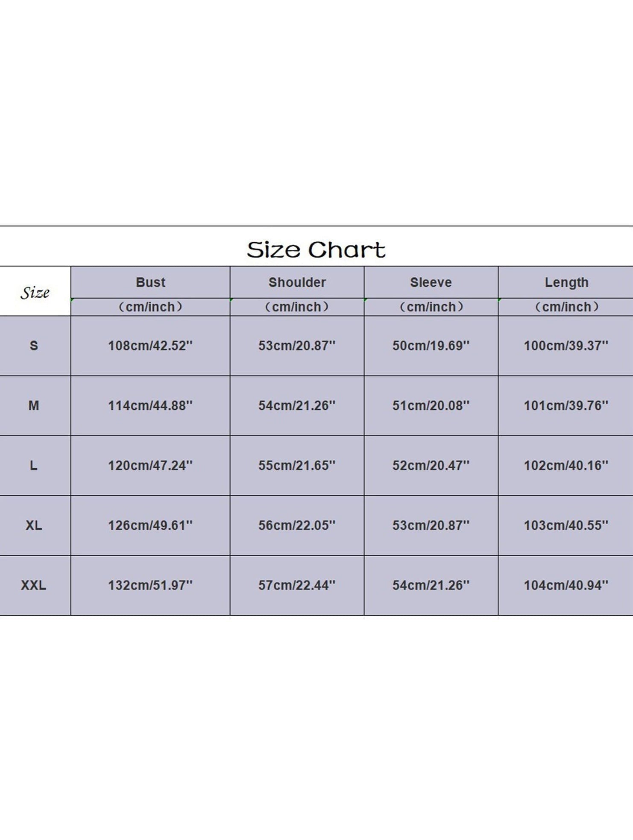Click the 100cm/39.37'' length cell
The height and width of the screenshot is (840, 633).
566,346
